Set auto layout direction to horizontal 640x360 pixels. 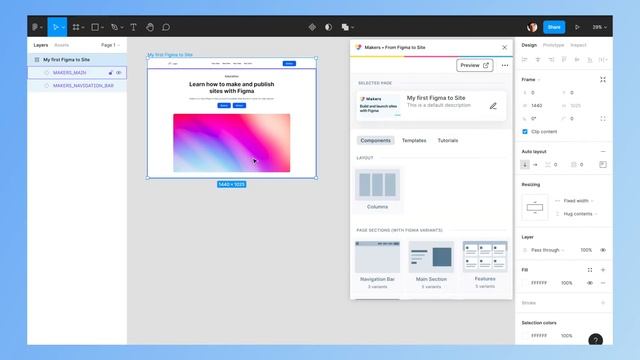tap(535, 164)
